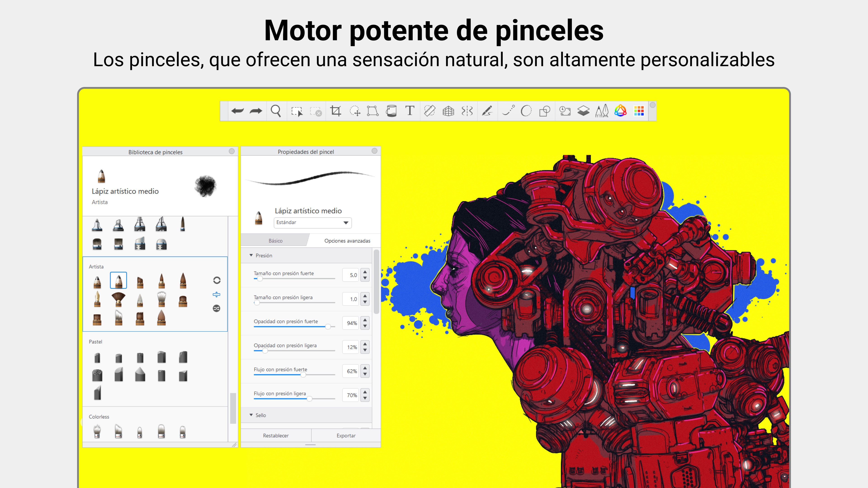Click the Opacidad con presión ligera 12% field

[x=351, y=347]
